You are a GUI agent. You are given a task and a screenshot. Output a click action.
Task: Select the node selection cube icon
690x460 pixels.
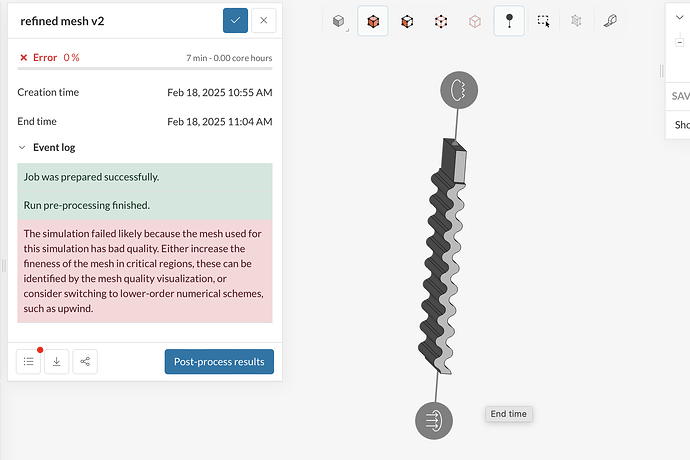[441, 20]
